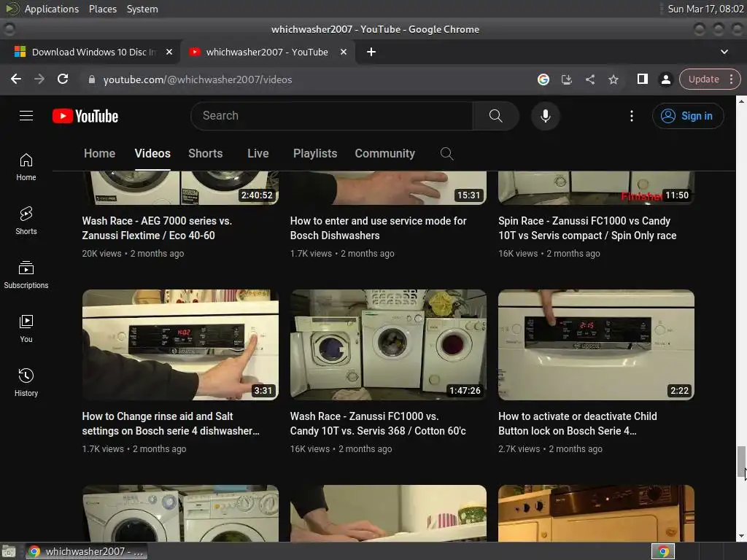747x560 pixels.
Task: Open the Playlists tab
Action: pos(315,153)
